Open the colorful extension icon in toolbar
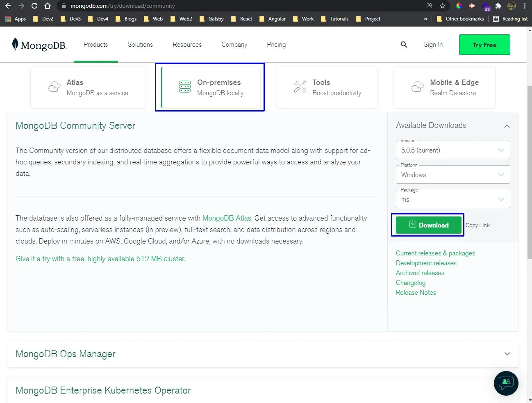532x403 pixels. 459,6
